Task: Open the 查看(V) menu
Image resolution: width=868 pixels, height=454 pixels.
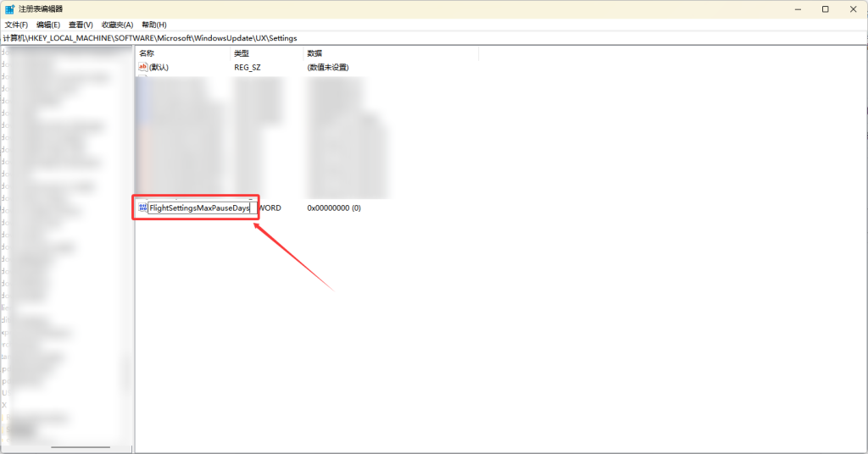Action: (x=81, y=25)
